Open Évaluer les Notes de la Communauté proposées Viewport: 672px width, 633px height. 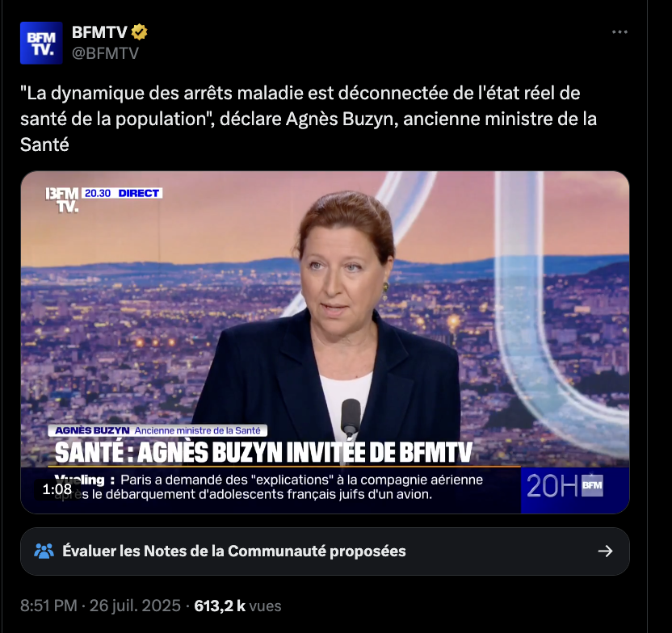[x=325, y=551]
